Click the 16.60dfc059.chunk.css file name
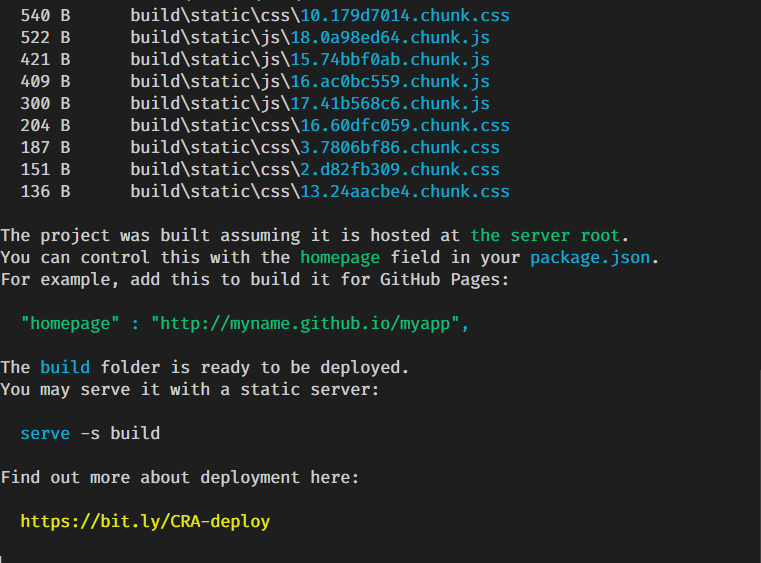761x563 pixels. (x=405, y=125)
